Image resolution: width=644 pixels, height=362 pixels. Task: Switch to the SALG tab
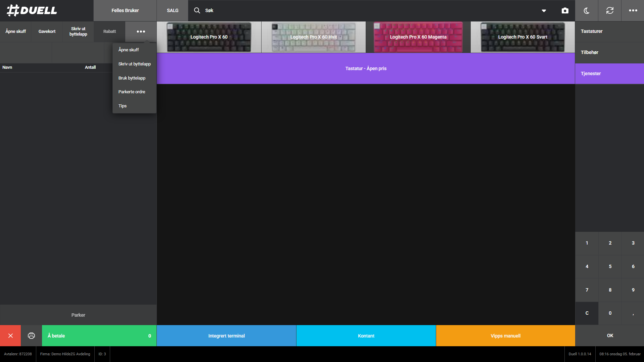[173, 10]
